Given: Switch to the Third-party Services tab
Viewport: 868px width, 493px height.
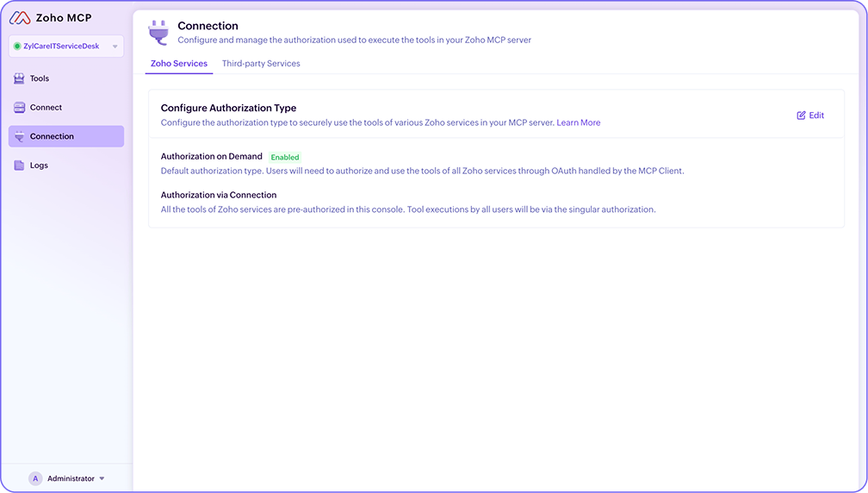Looking at the screenshot, I should [261, 63].
